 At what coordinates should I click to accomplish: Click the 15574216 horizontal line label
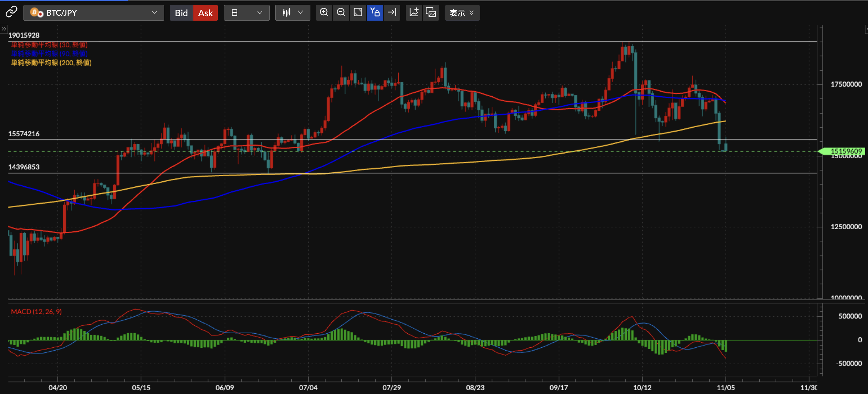(x=23, y=134)
